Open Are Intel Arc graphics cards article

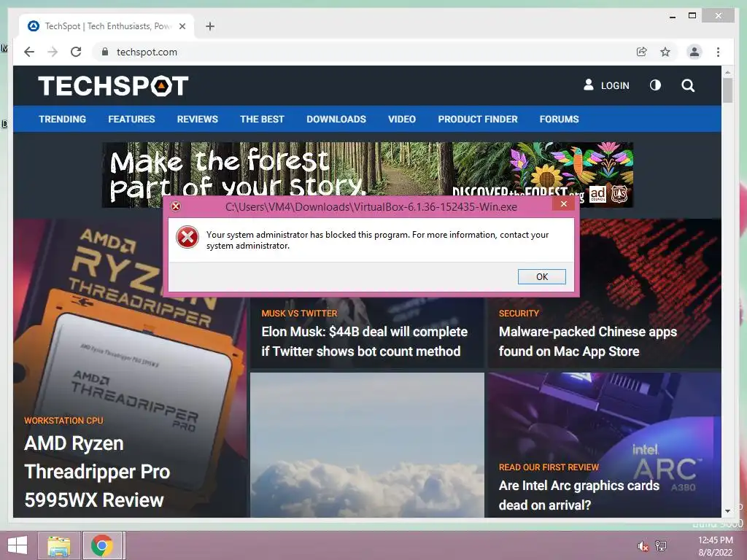578,495
